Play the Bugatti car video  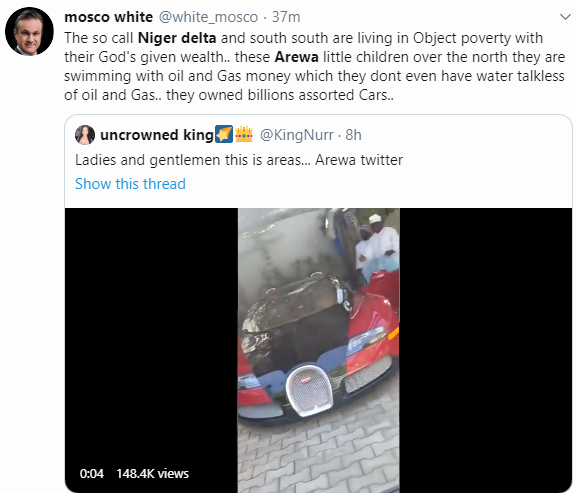(318, 350)
